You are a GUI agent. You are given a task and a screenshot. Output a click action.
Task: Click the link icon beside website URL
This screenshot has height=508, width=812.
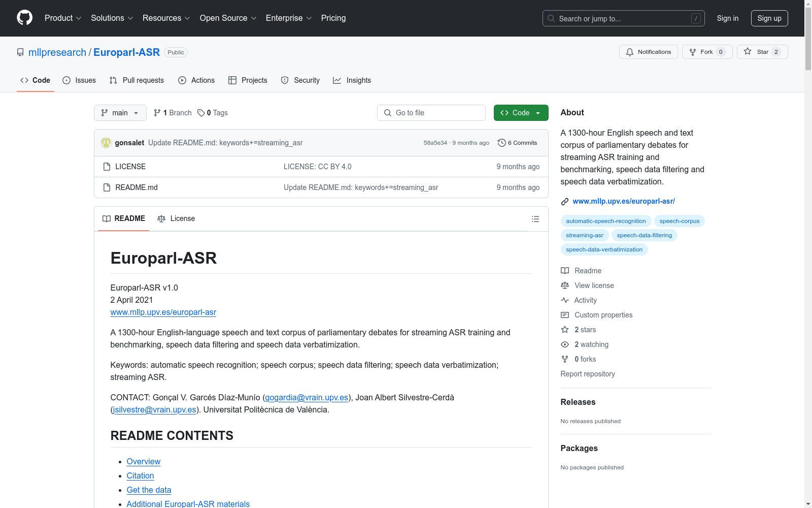pyautogui.click(x=565, y=202)
